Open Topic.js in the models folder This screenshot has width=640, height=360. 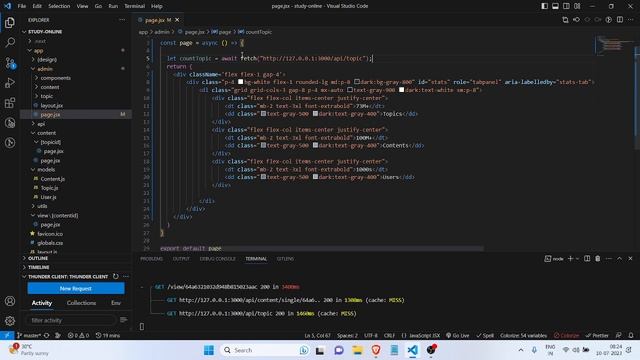click(x=49, y=188)
